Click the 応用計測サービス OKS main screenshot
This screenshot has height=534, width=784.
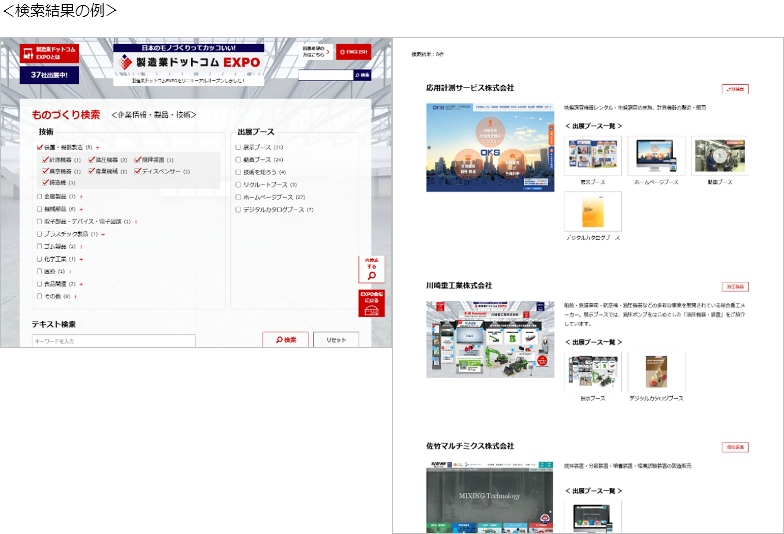coord(490,148)
